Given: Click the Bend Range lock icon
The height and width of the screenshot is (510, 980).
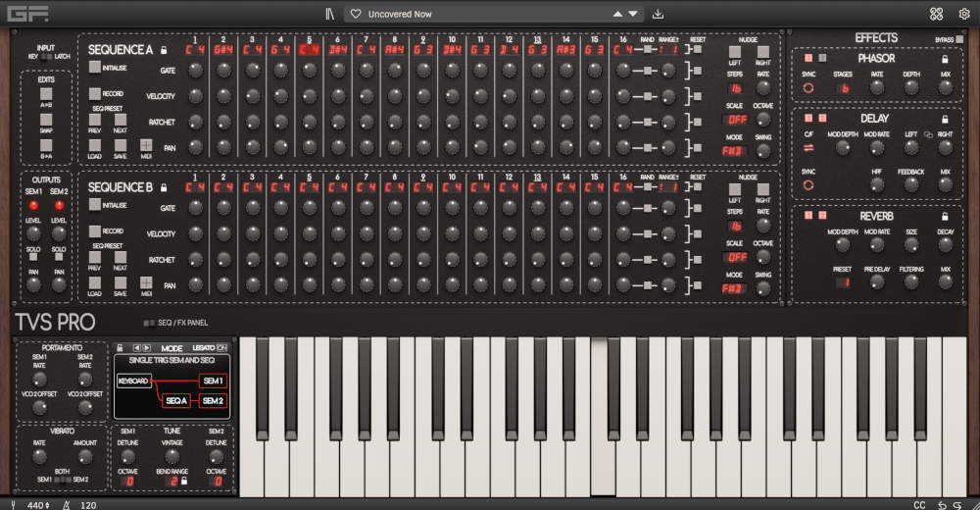Looking at the screenshot, I should [184, 481].
